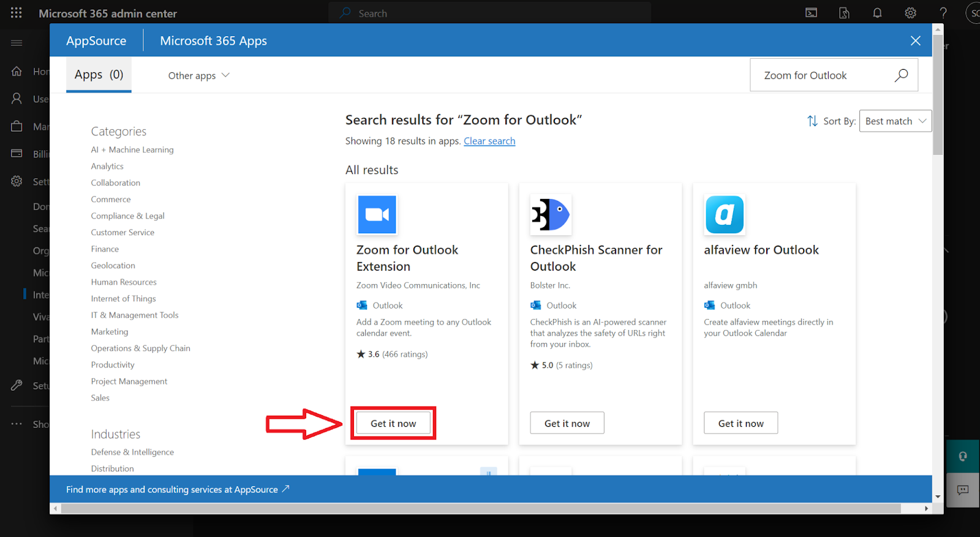Screen dimensions: 980x537
Task: Click the Zoom for Outlook app logo
Action: [377, 214]
